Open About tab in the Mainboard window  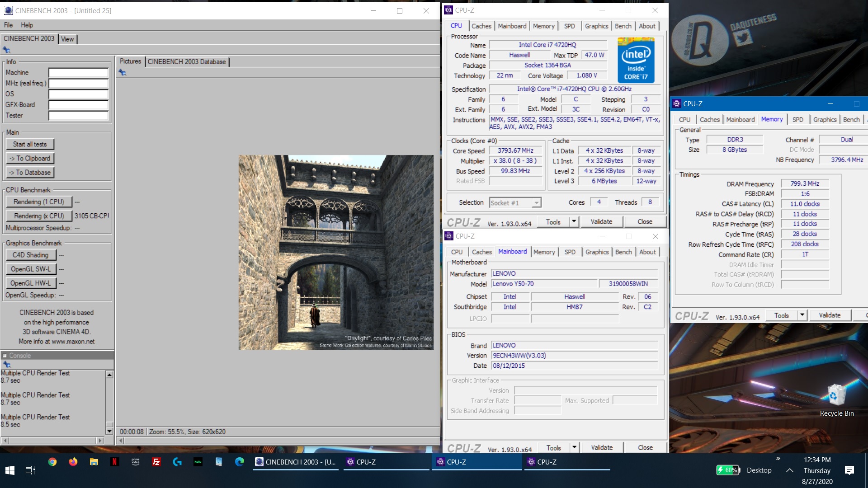pyautogui.click(x=647, y=252)
